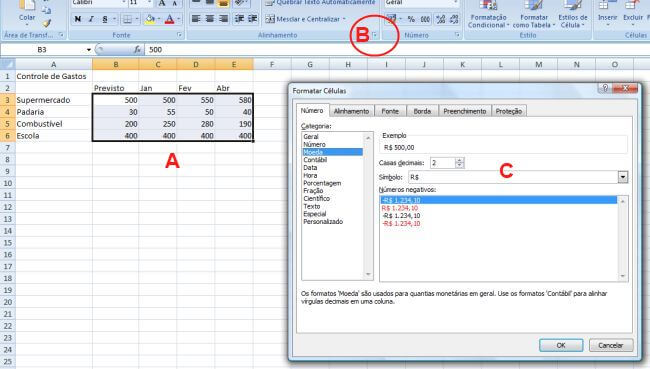Click OK in Formatar Células dialog
This screenshot has height=369, width=650.
[561, 345]
